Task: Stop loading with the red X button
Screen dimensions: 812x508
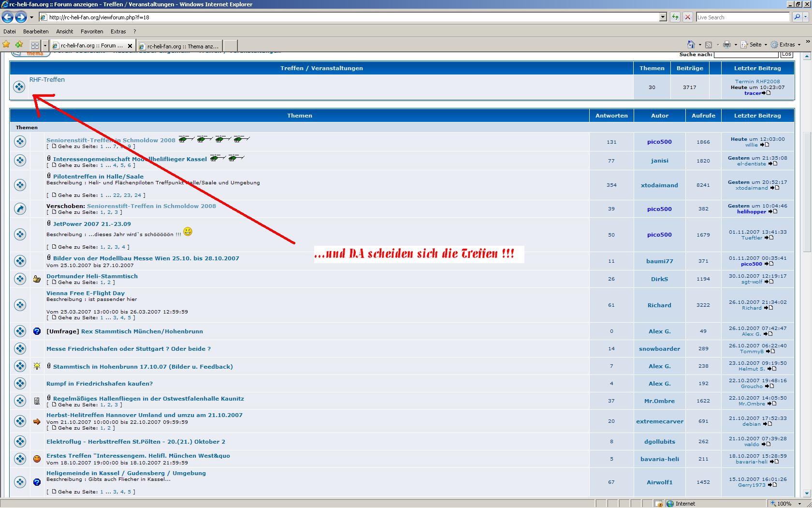Action: click(x=688, y=17)
